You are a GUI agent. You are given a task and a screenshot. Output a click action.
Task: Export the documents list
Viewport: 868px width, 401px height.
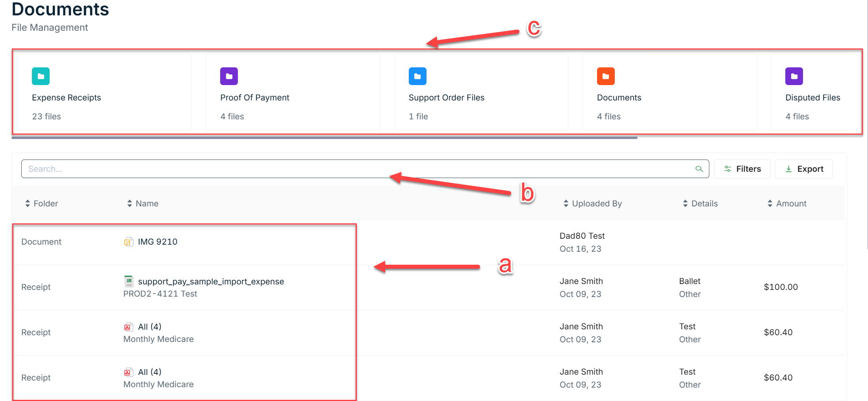pos(804,169)
